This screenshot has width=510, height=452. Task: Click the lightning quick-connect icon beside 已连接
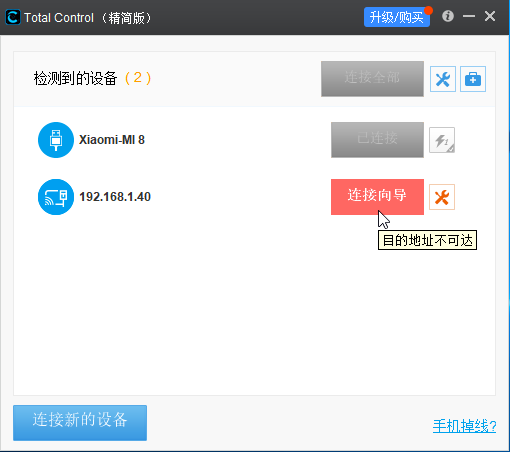pos(442,140)
